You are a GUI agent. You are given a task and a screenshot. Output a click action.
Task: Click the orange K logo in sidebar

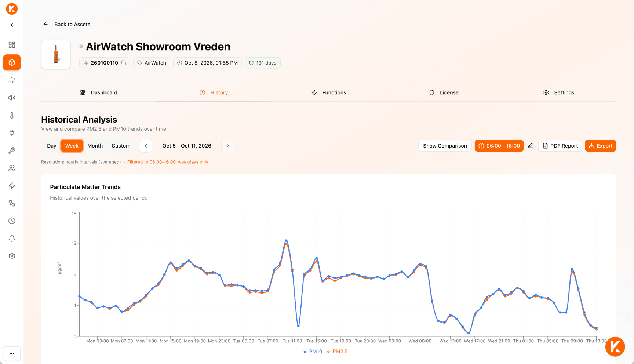click(12, 9)
